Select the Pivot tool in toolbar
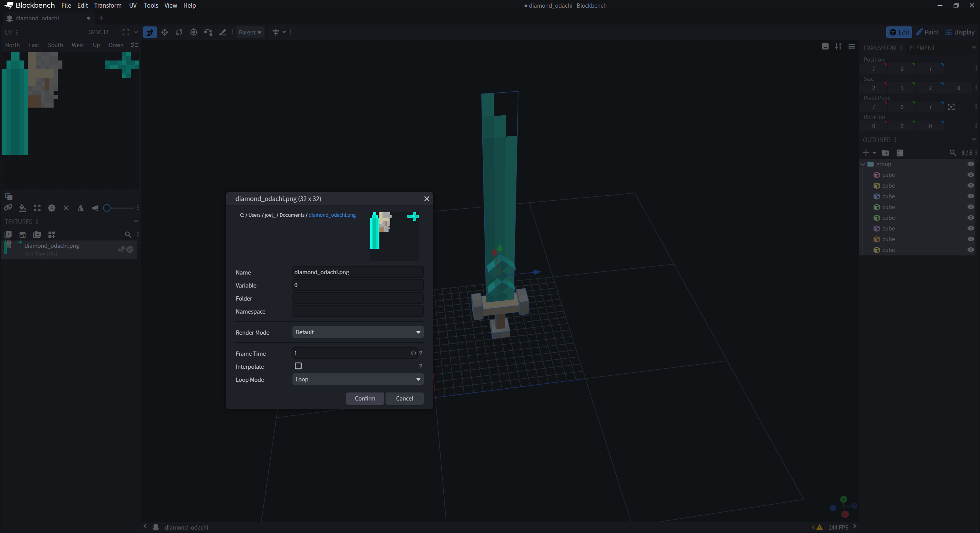The width and height of the screenshot is (980, 533). click(x=194, y=32)
